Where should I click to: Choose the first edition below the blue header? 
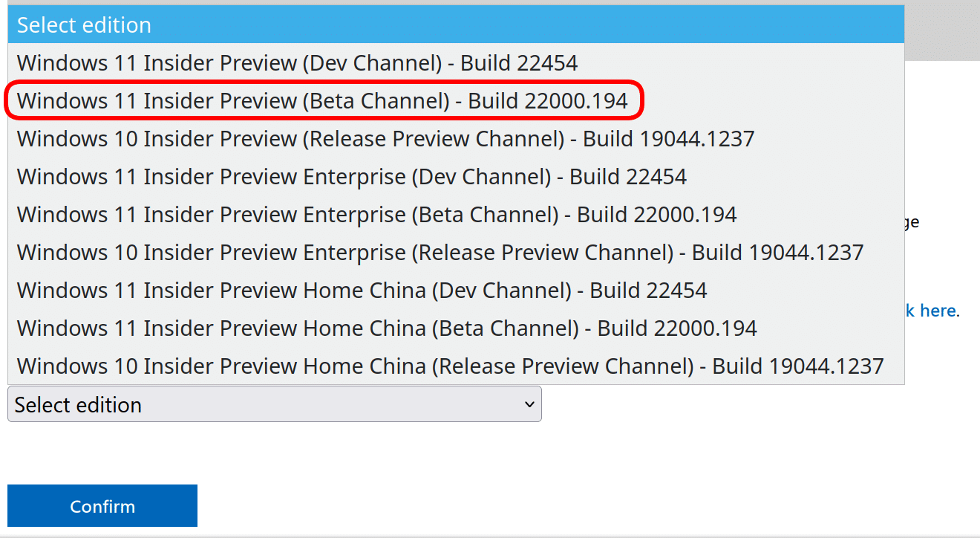click(x=297, y=63)
